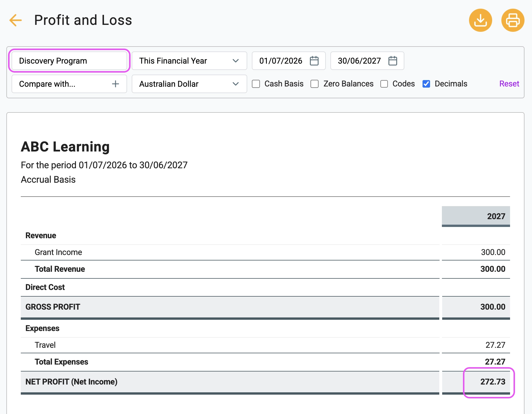Click the 'For the period' date line

pyautogui.click(x=104, y=165)
